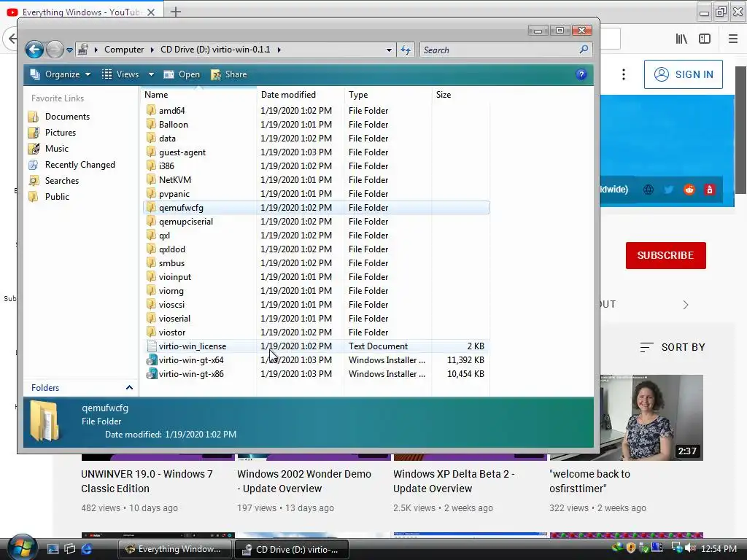The width and height of the screenshot is (747, 560).
Task: Select the guest-agent folder icon
Action: click(x=151, y=152)
